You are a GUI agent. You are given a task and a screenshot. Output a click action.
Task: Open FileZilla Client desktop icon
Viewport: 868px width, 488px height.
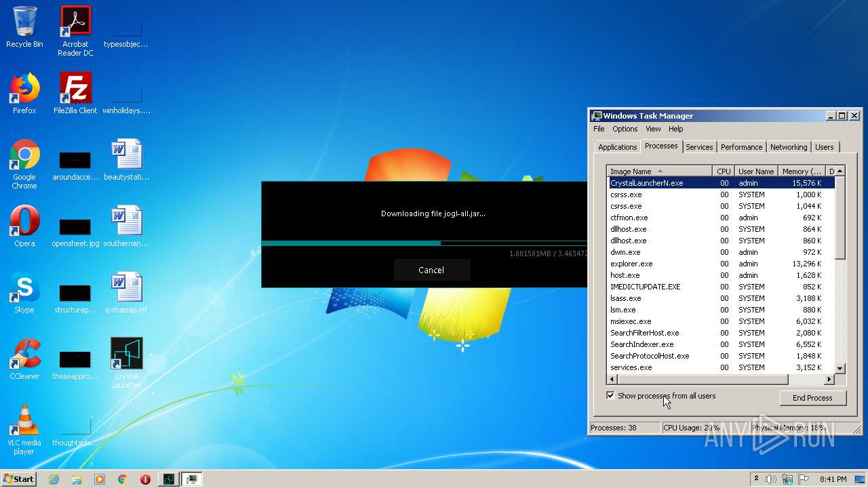75,94
